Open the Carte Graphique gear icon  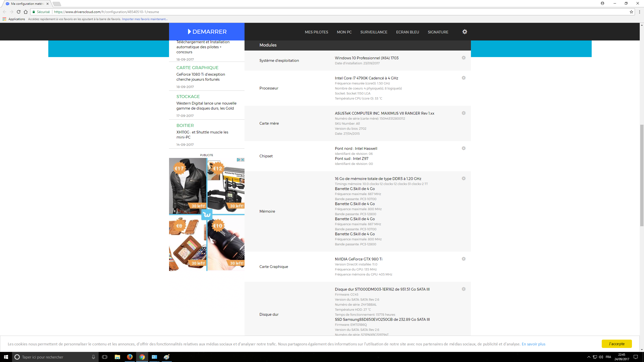click(464, 259)
